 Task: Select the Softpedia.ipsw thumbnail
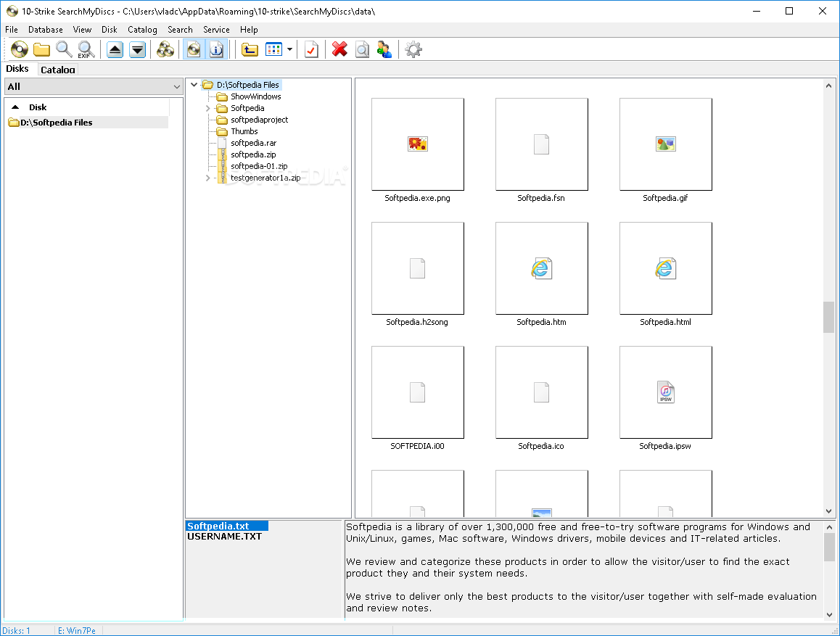666,392
